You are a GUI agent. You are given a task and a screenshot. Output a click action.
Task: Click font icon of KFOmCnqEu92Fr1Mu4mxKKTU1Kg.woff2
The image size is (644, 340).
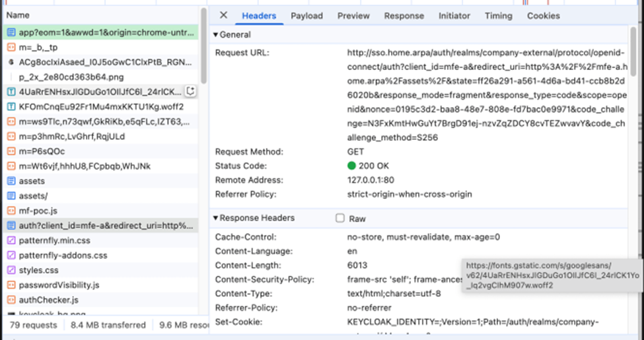click(x=11, y=107)
